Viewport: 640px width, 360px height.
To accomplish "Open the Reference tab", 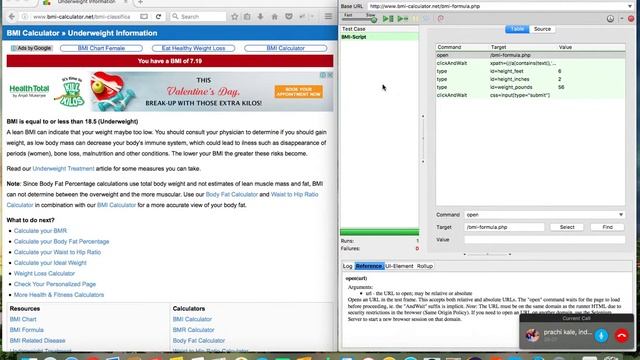I will 369,266.
